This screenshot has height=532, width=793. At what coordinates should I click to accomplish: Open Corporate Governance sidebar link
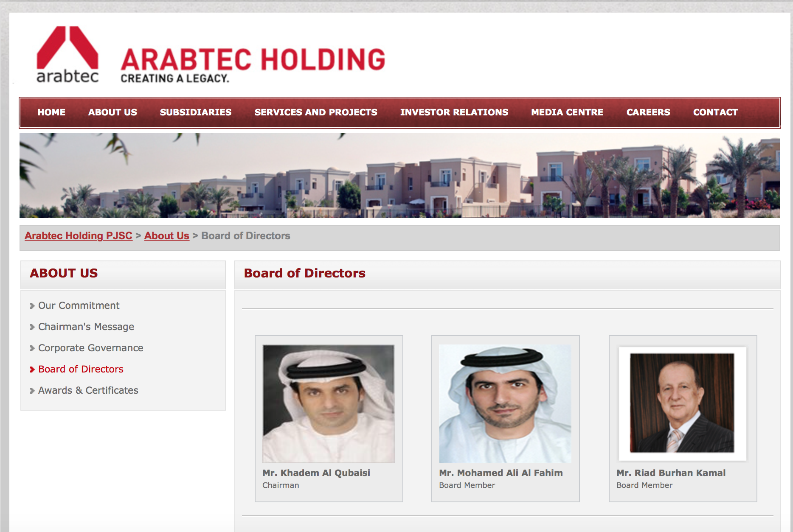pyautogui.click(x=91, y=348)
